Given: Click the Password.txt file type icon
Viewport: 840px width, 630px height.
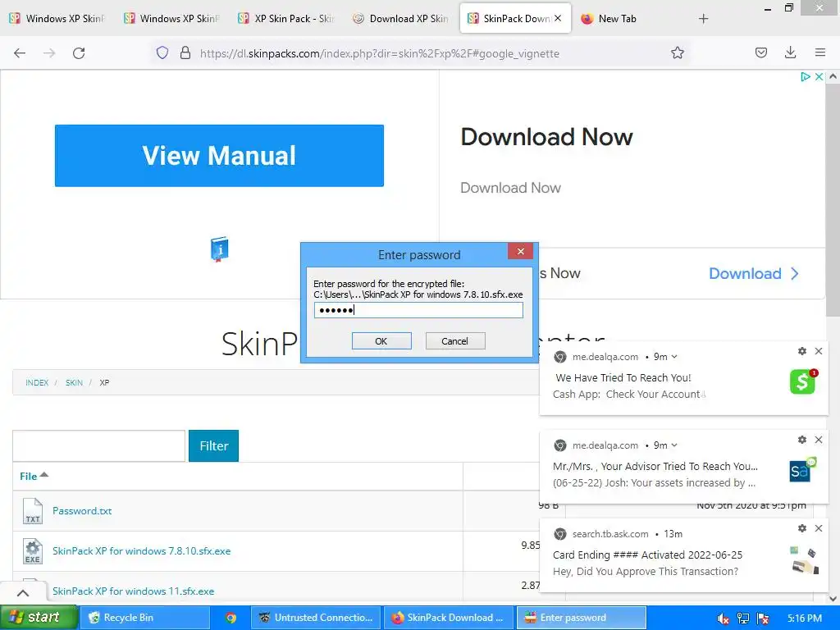Looking at the screenshot, I should [x=33, y=510].
